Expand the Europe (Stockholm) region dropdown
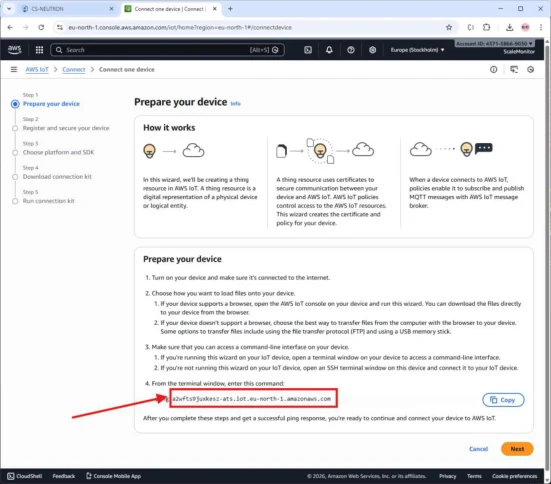 pos(417,50)
